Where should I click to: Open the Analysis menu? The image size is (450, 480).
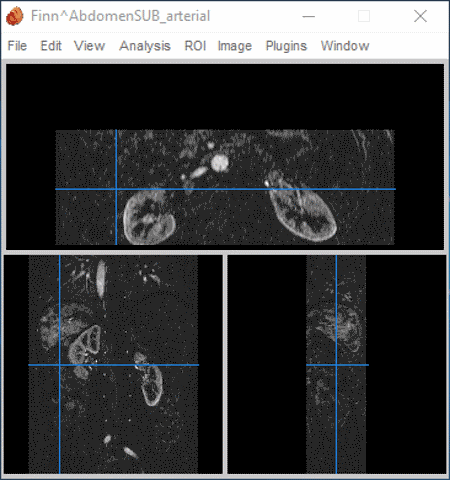pos(145,46)
